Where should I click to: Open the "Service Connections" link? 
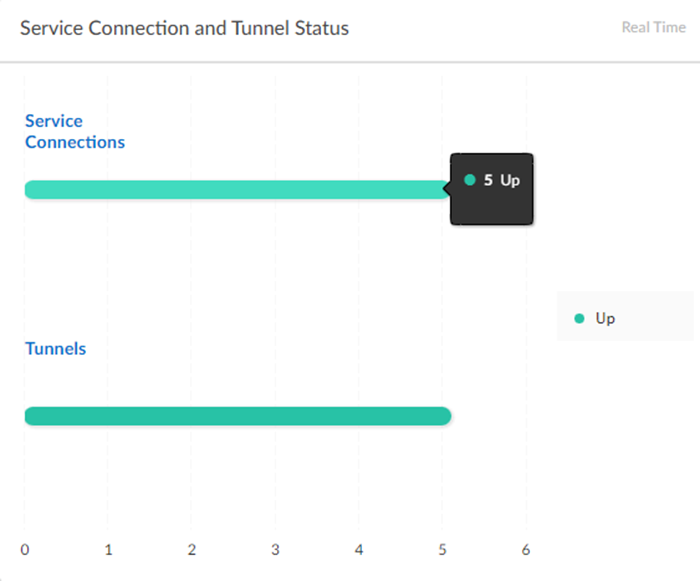point(75,132)
